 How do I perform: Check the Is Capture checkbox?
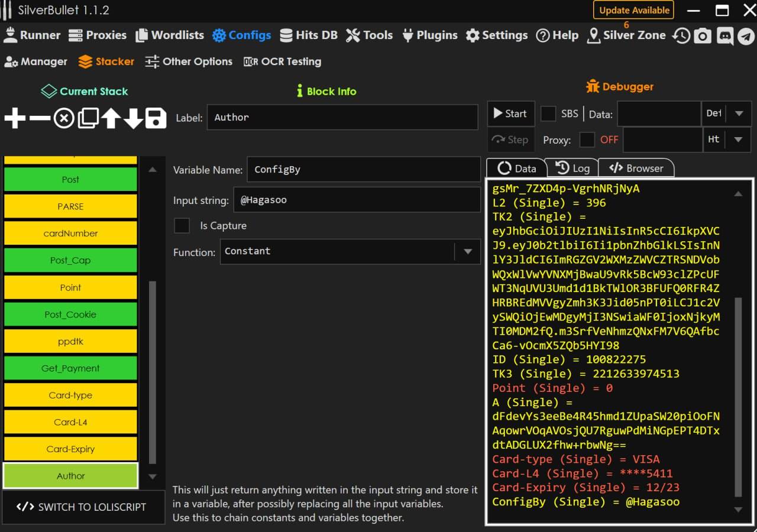182,226
